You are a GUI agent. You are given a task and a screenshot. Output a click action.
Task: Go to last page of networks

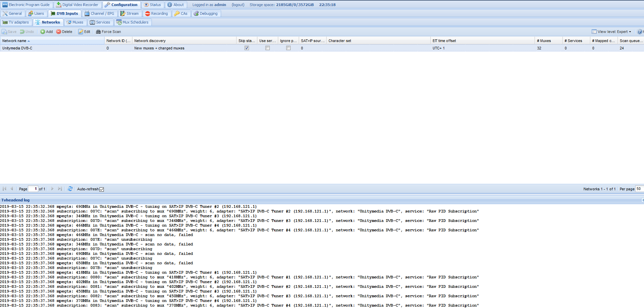[x=60, y=189]
